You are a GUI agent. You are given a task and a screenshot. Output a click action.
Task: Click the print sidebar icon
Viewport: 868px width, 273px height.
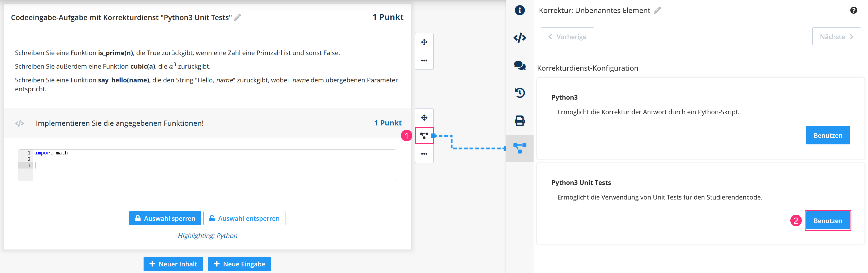coord(520,121)
